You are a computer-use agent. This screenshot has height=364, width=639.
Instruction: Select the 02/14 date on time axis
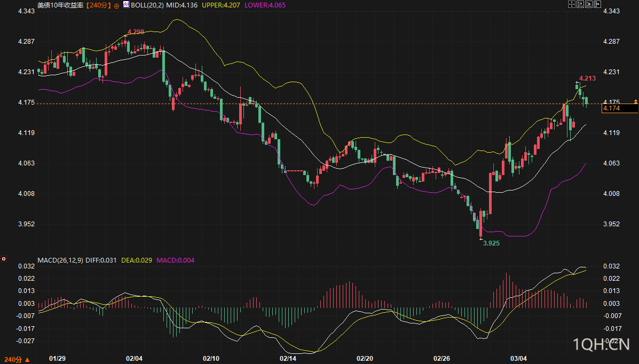[x=288, y=358]
